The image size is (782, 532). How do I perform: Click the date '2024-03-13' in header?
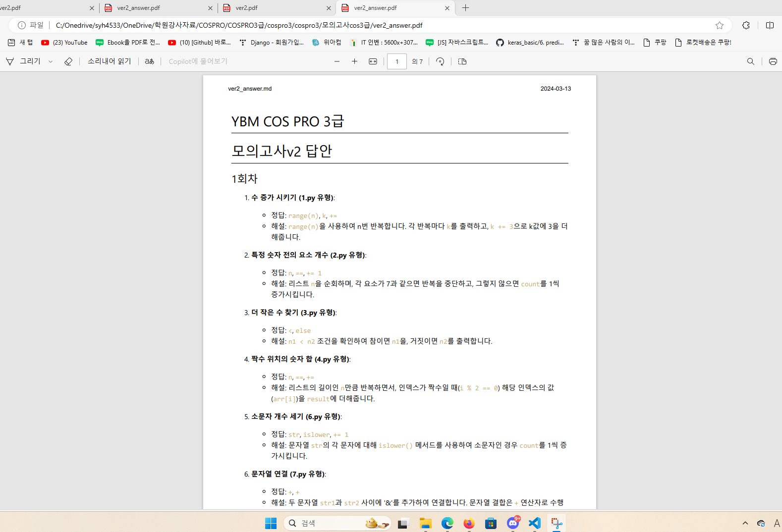[x=556, y=89]
